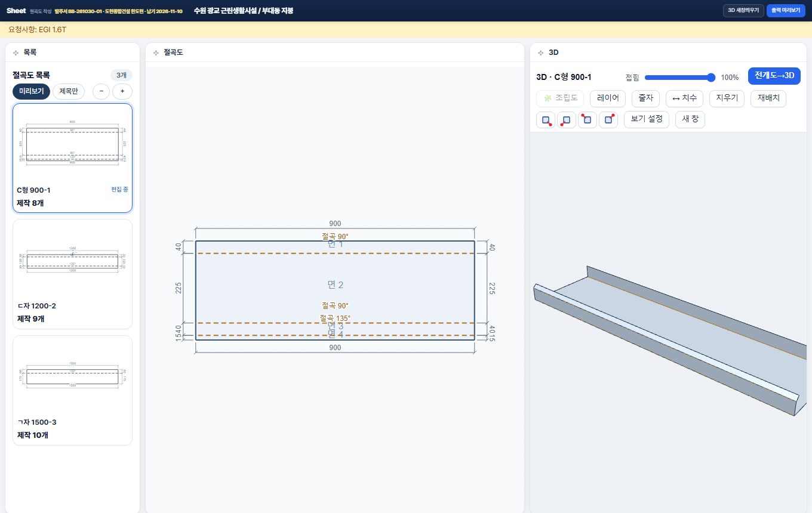Click the 접힘 fold percentage slider
The width and height of the screenshot is (812, 513).
[680, 77]
